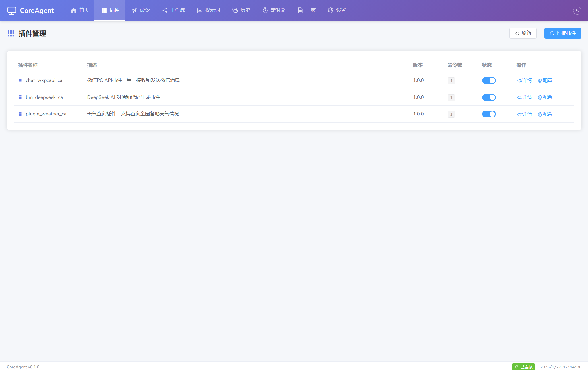Switch to the 工作流 workflow tab
588x372 pixels.
173,10
